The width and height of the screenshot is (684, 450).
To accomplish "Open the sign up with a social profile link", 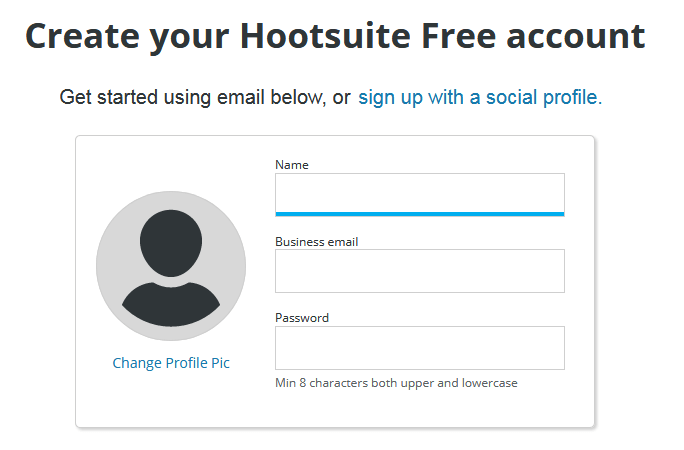I will (x=480, y=97).
